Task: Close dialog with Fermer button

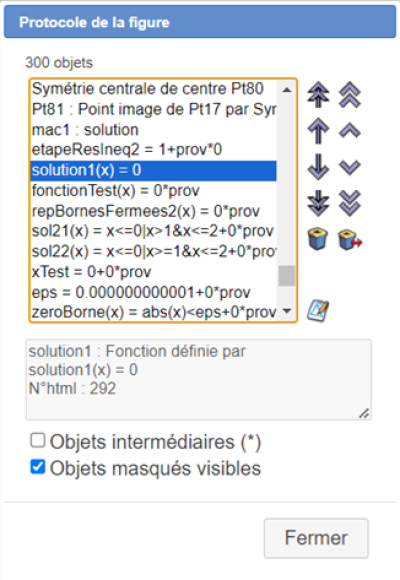Action: click(316, 538)
